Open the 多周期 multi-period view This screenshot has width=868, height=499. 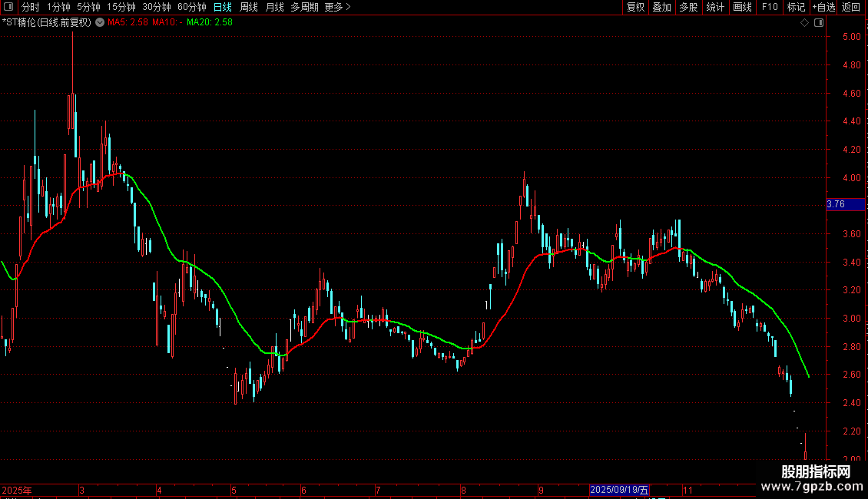pyautogui.click(x=304, y=7)
